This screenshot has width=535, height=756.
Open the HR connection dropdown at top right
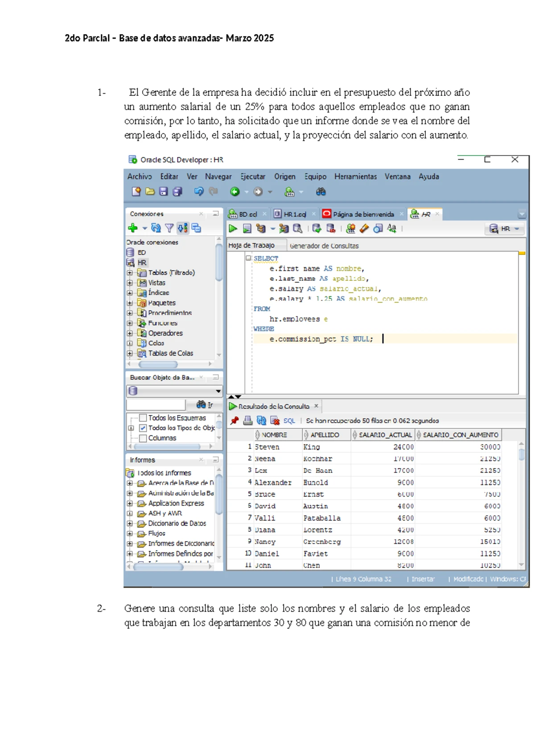click(x=504, y=229)
